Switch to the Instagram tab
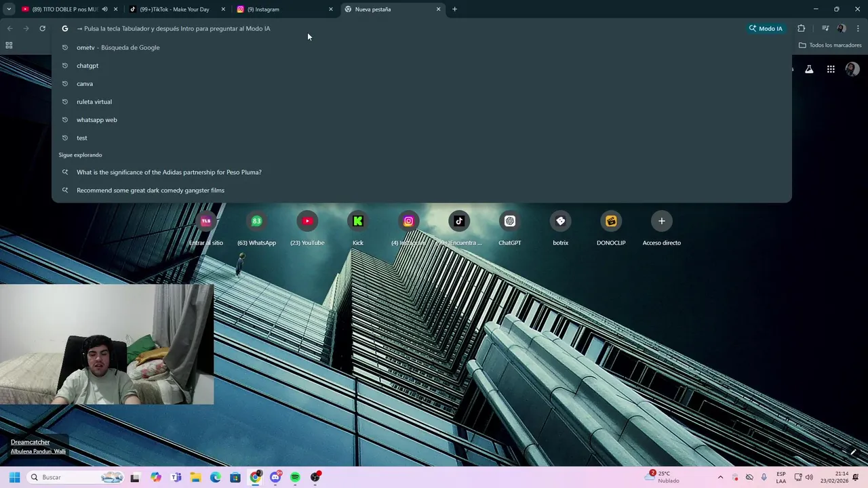This screenshot has width=868, height=488. coord(285,9)
